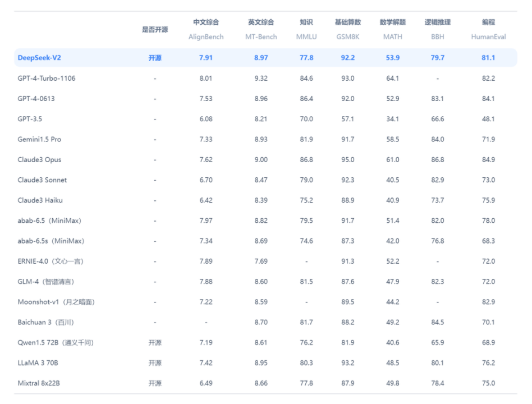
Task: Click Gemini1.5 Pro MATH value 58.5
Action: pyautogui.click(x=393, y=139)
